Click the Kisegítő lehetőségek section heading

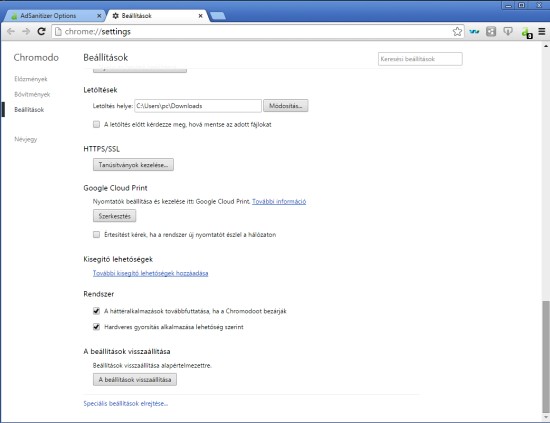[118, 259]
